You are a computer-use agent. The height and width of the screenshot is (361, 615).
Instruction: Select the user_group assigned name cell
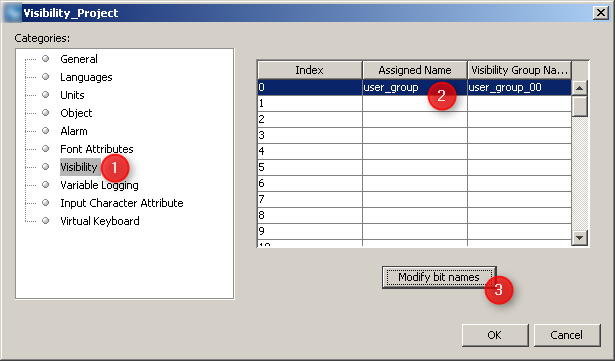pyautogui.click(x=415, y=88)
